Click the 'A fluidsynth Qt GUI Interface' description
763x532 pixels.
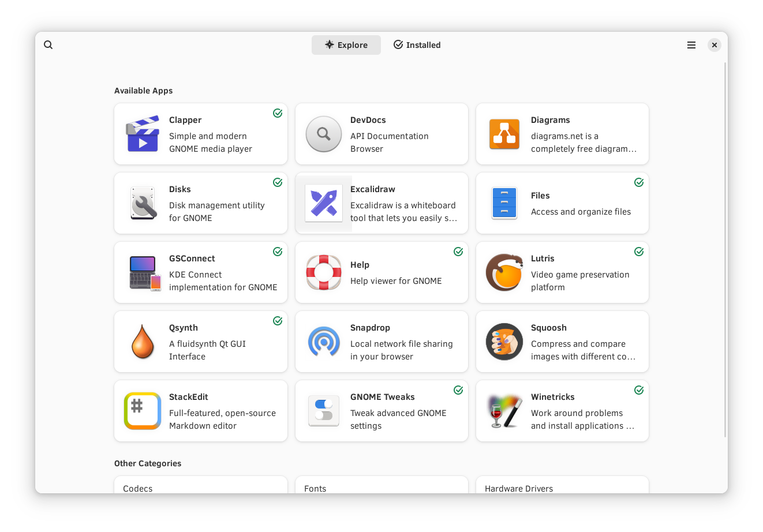pyautogui.click(x=207, y=350)
